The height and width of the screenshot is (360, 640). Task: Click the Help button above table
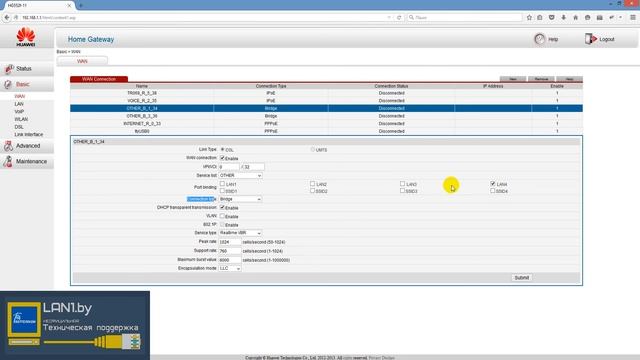tap(569, 79)
